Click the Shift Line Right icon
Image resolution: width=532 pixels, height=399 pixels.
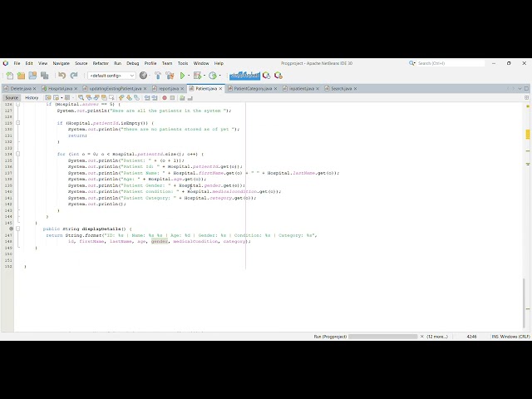click(x=155, y=98)
